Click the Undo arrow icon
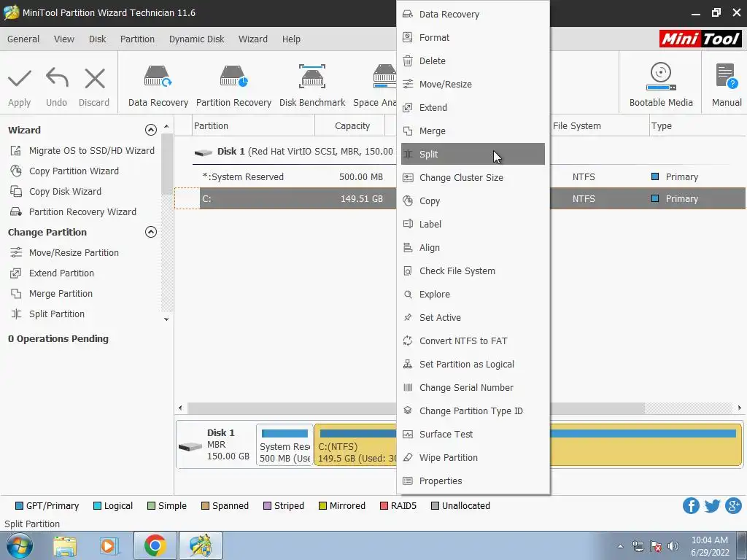Viewport: 747px width, 560px height. (57, 78)
